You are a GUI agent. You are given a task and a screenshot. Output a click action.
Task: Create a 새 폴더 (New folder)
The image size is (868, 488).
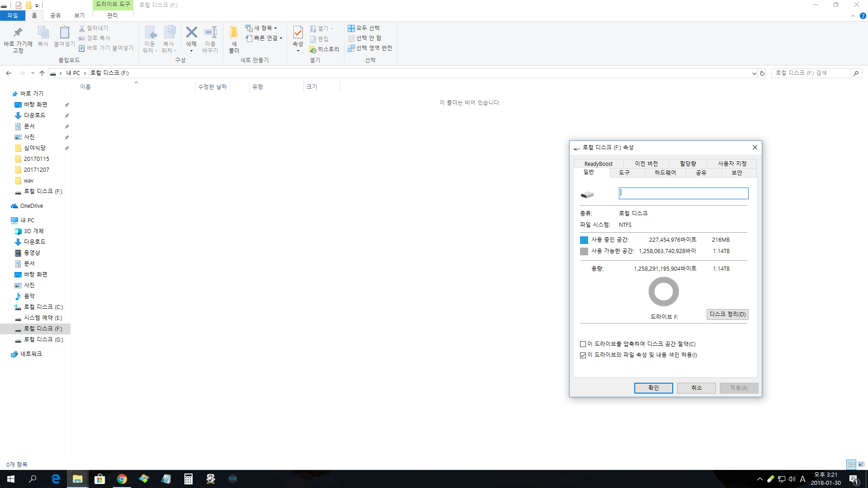[234, 39]
